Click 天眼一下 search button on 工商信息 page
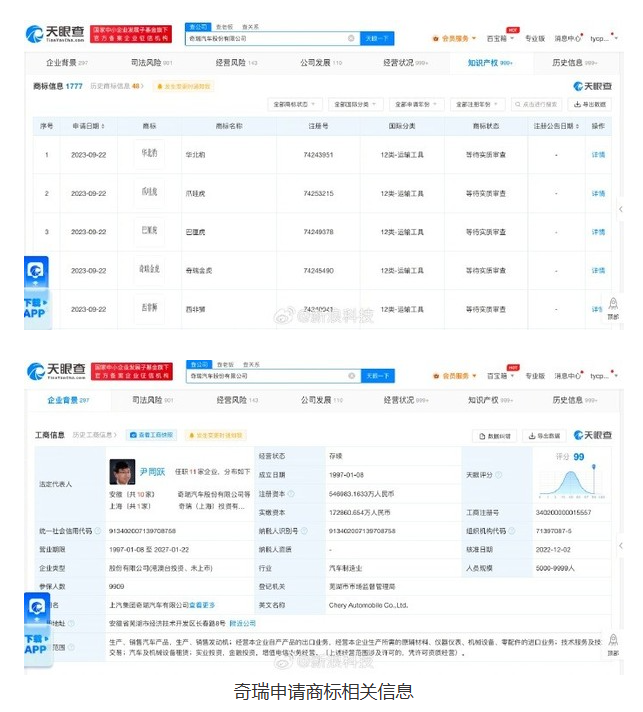The height and width of the screenshot is (712, 643). click(378, 376)
